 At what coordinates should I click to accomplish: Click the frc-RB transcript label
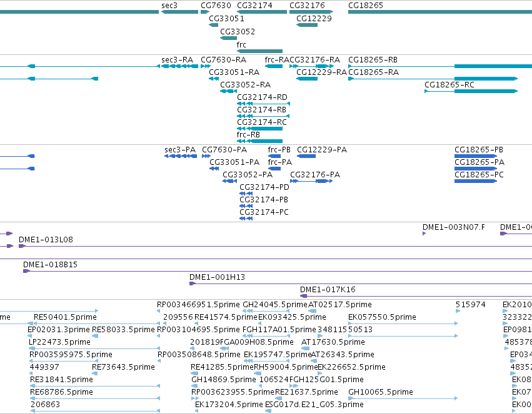click(x=248, y=135)
